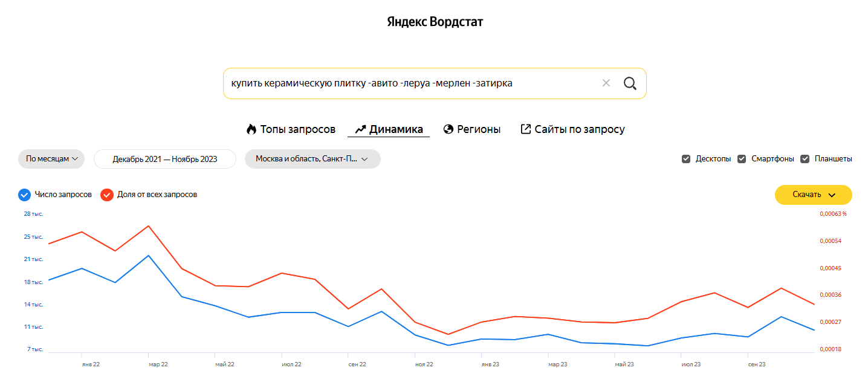
Task: Click the 7 тыс. axis value
Action: [35, 349]
